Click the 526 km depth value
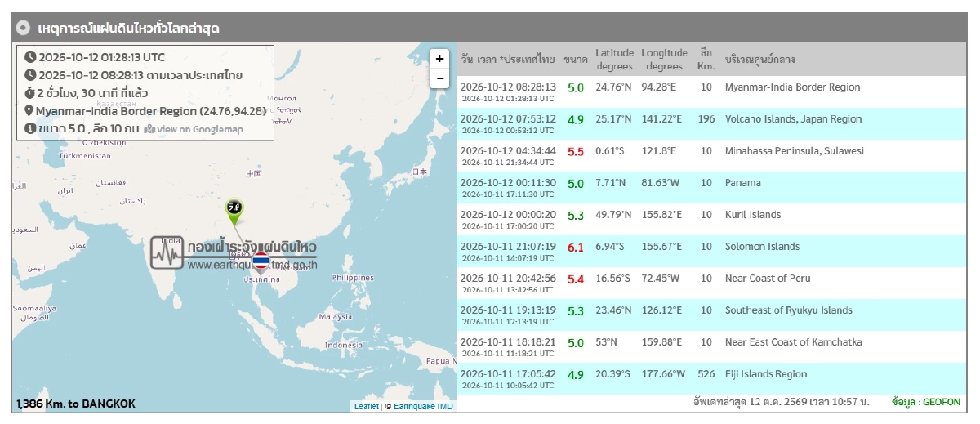Screen dimensions: 980x424 pos(706,374)
